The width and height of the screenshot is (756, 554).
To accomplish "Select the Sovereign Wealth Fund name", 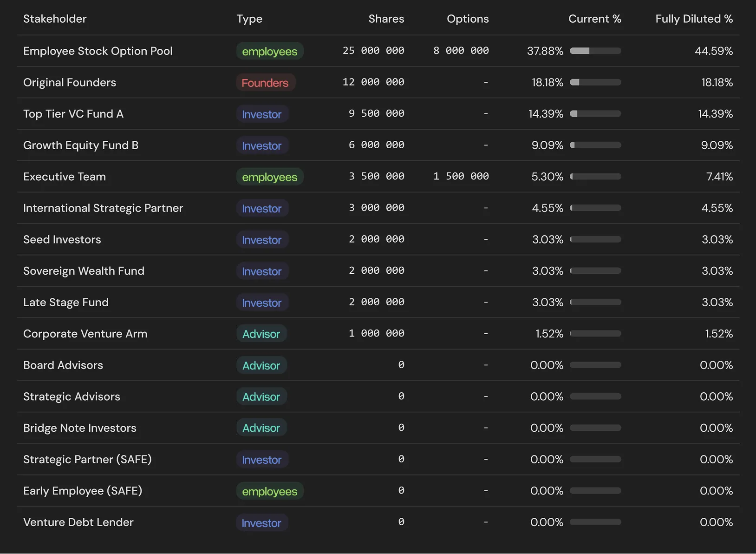I will 84,271.
